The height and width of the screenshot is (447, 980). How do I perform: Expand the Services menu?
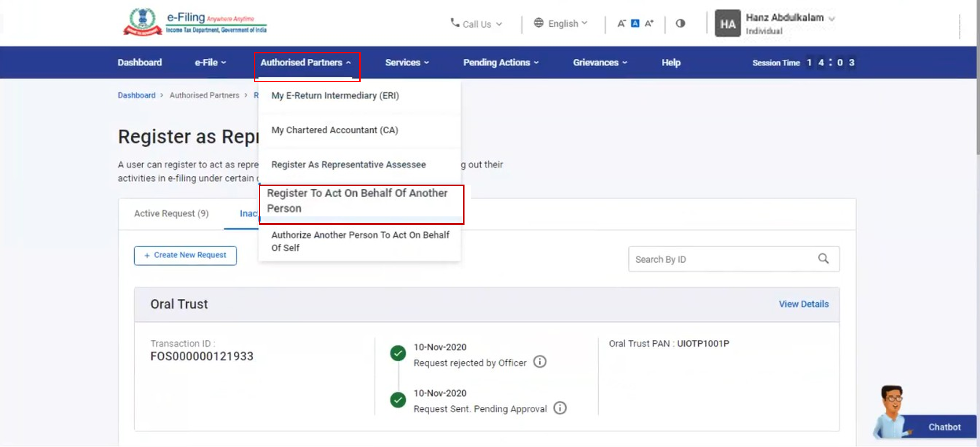407,63
